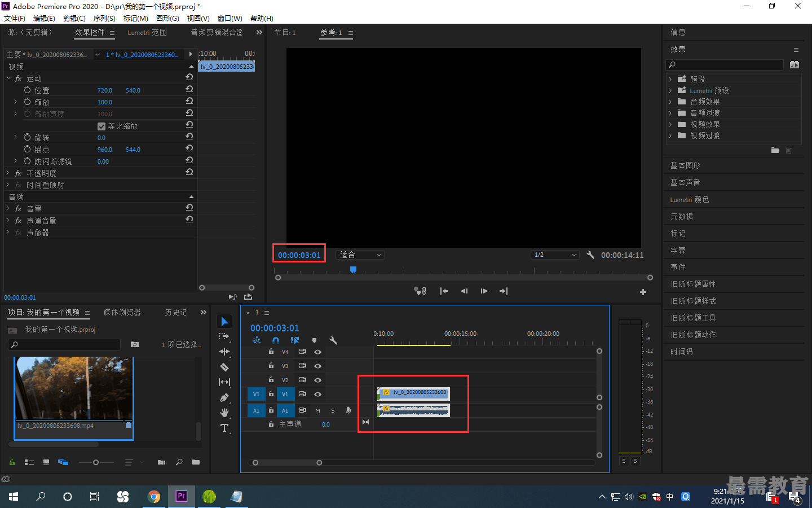Open playback resolution dropdown 1/2
This screenshot has width=812, height=508.
[555, 255]
